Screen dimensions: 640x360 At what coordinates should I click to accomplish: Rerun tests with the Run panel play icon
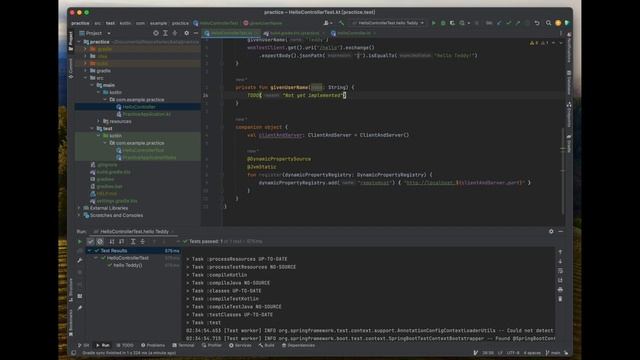pos(80,242)
